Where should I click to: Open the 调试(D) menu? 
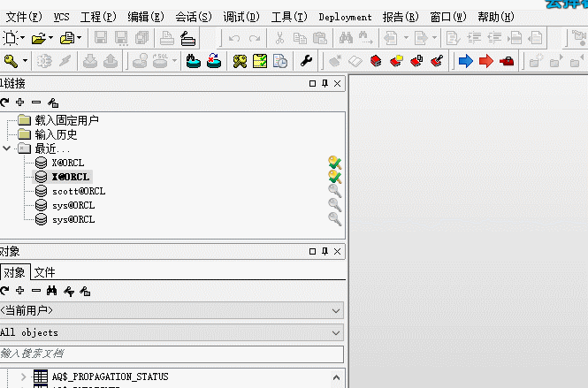241,17
